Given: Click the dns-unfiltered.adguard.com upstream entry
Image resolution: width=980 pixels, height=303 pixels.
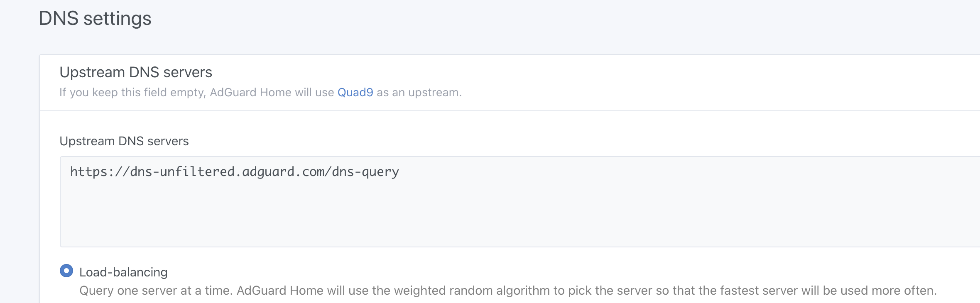Looking at the screenshot, I should click(x=234, y=172).
